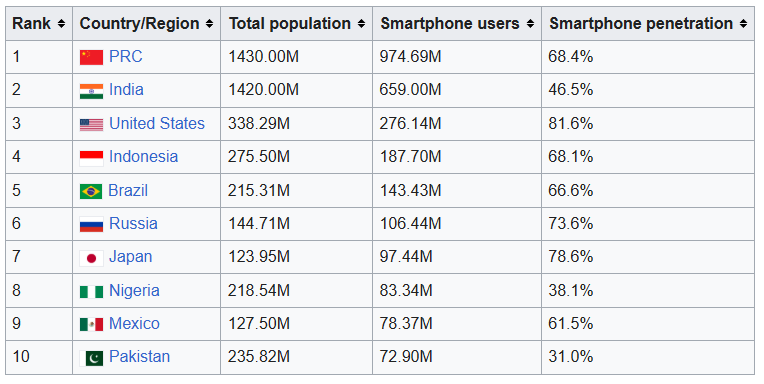Sort by Smartphone users arrows
The width and height of the screenshot is (764, 384).
click(x=530, y=23)
